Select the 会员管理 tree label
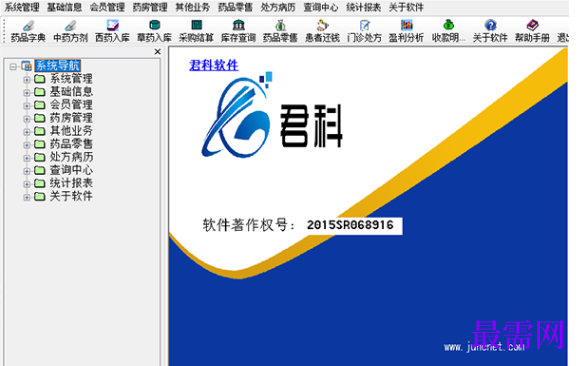Screen dimensions: 583x366 (x=71, y=105)
